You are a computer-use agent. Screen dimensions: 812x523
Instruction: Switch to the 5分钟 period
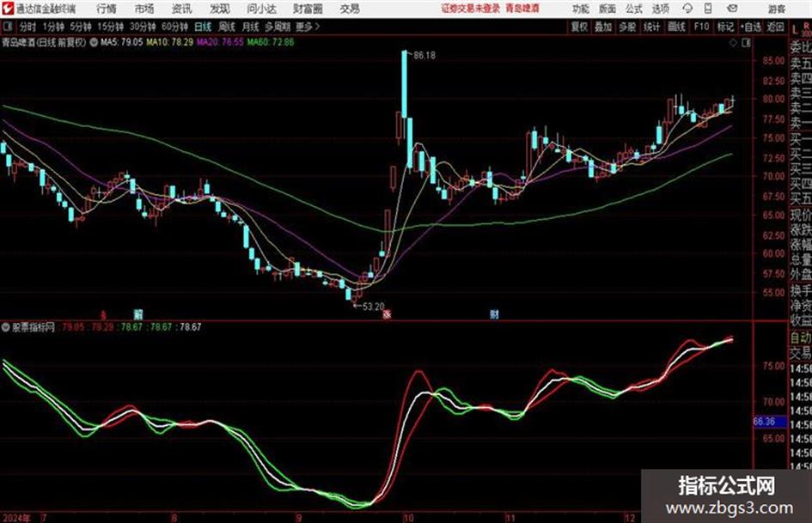(x=80, y=27)
